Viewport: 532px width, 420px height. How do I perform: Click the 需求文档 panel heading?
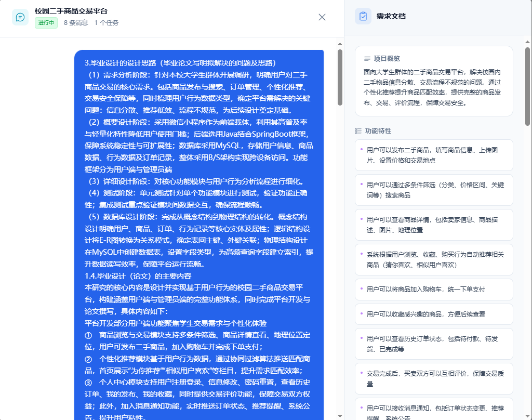tap(391, 16)
